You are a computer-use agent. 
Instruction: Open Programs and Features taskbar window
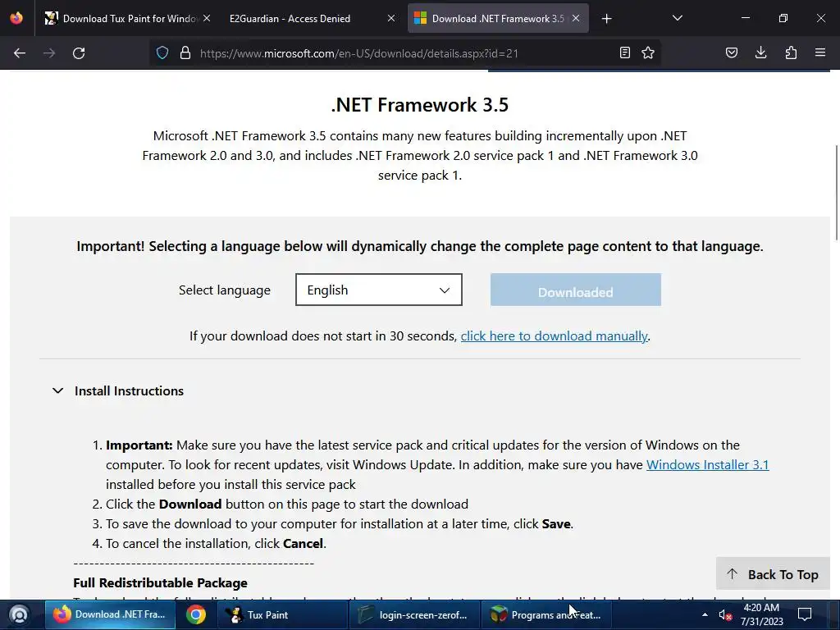(x=546, y=614)
